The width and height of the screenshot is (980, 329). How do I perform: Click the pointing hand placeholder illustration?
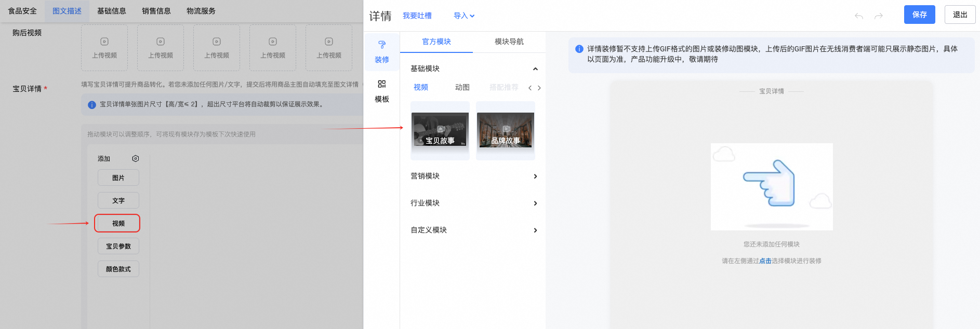(772, 187)
